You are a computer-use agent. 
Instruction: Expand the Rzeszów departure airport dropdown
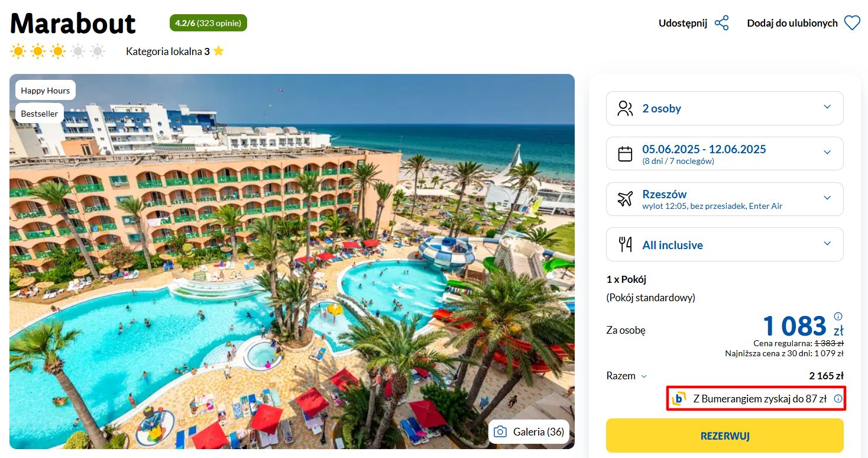(725, 199)
